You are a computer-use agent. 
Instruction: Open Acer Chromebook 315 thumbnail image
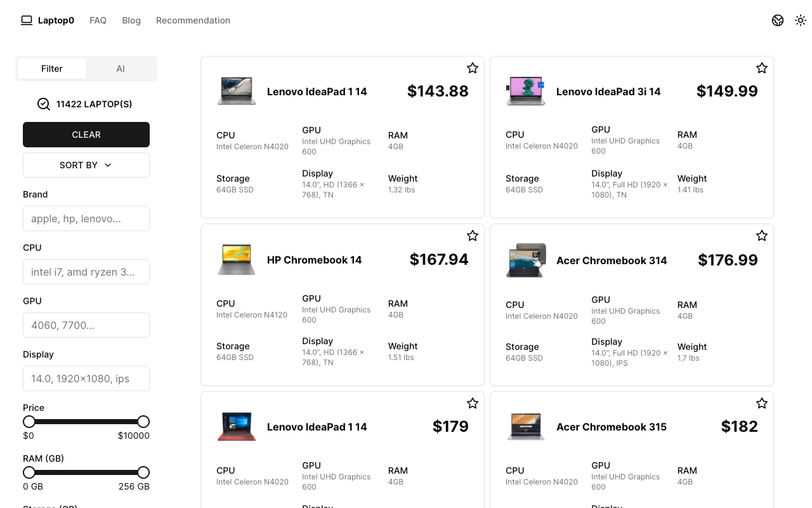coord(526,427)
